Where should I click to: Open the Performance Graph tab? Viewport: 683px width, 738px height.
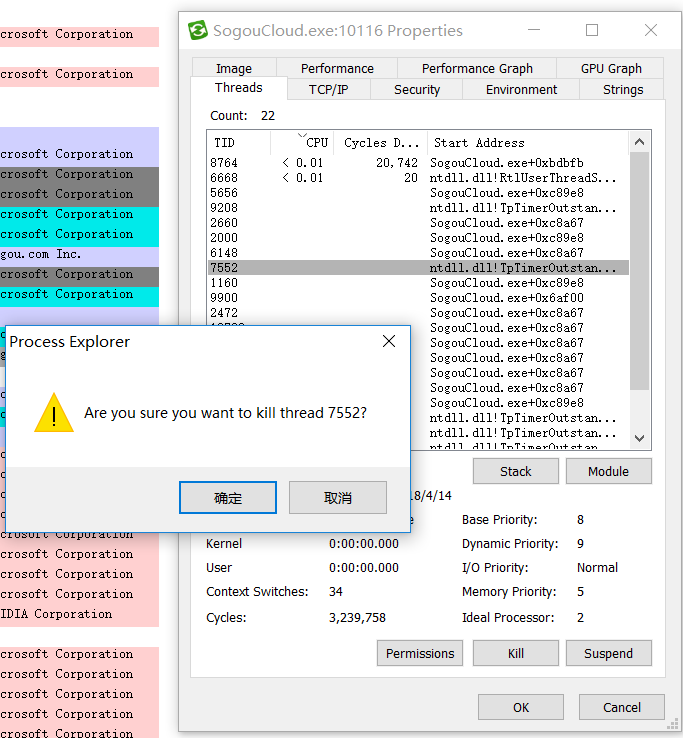click(x=477, y=68)
